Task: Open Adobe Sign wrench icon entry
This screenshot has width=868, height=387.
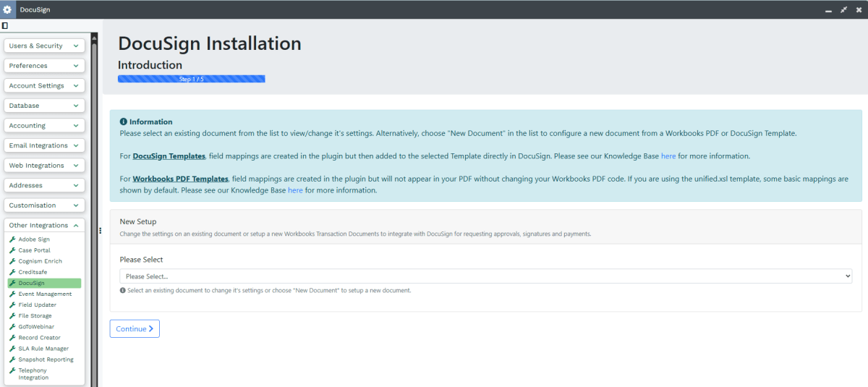Action: (12, 239)
